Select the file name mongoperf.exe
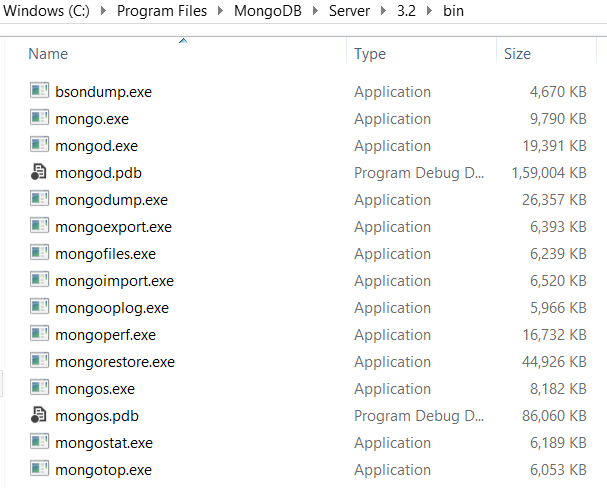The height and width of the screenshot is (488, 607). [105, 335]
